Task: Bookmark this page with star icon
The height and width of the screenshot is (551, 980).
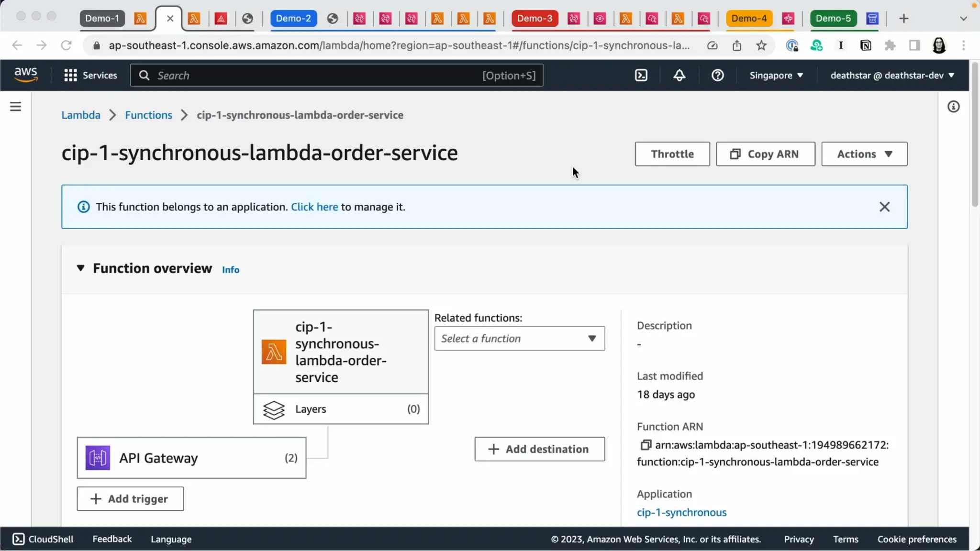Action: coord(761,45)
